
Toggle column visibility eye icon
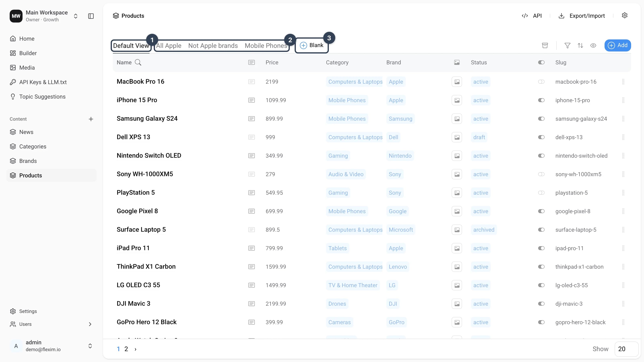(593, 45)
